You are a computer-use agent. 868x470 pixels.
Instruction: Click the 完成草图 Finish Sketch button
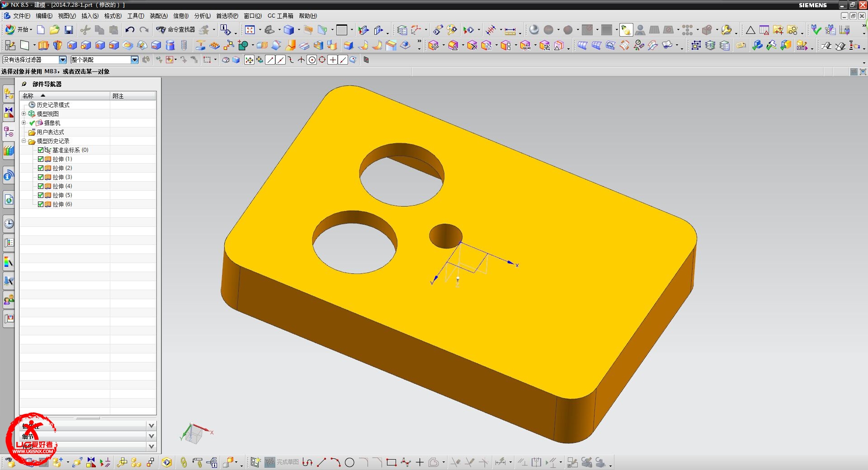point(282,462)
